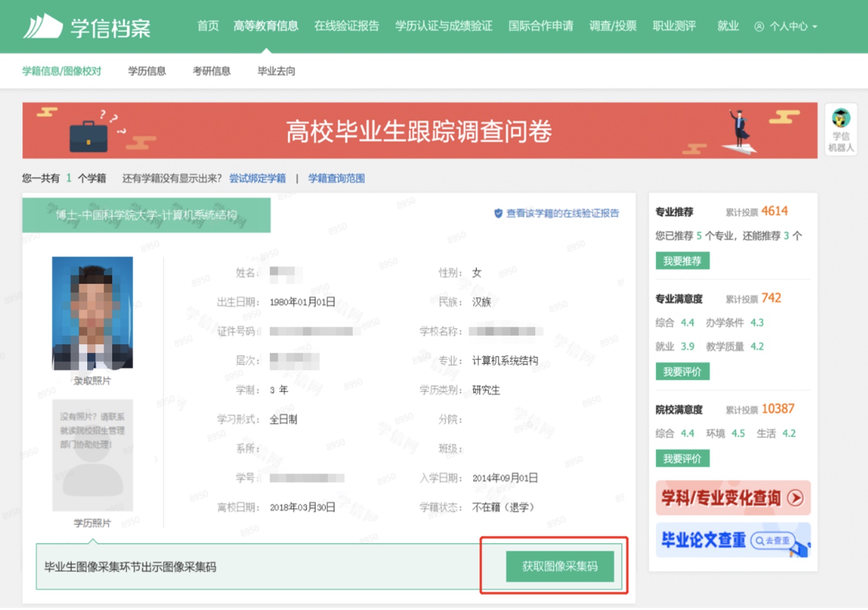Image resolution: width=868 pixels, height=610 pixels.
Task: Open the 高校毕业生跟踪调查问卷 banner
Action: pos(419,130)
